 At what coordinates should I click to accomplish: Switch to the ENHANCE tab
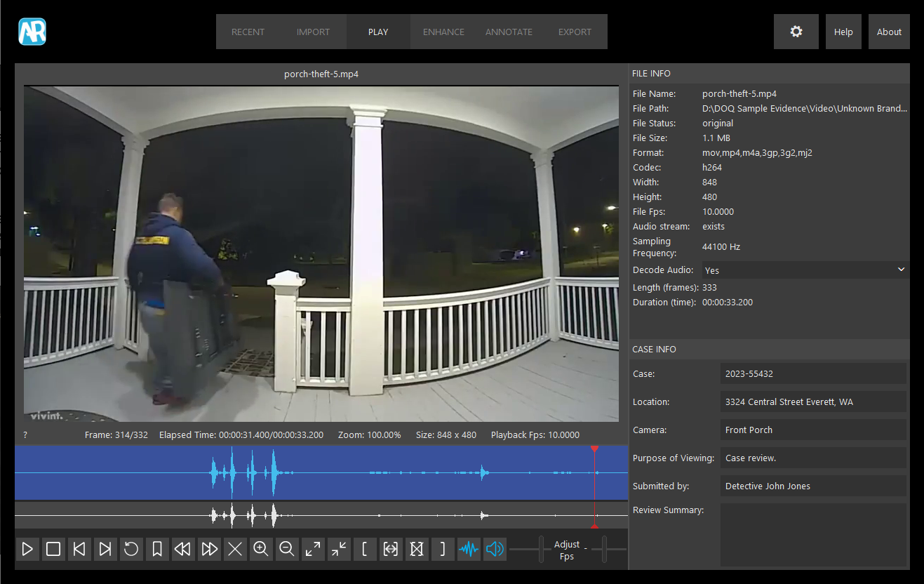tap(443, 32)
